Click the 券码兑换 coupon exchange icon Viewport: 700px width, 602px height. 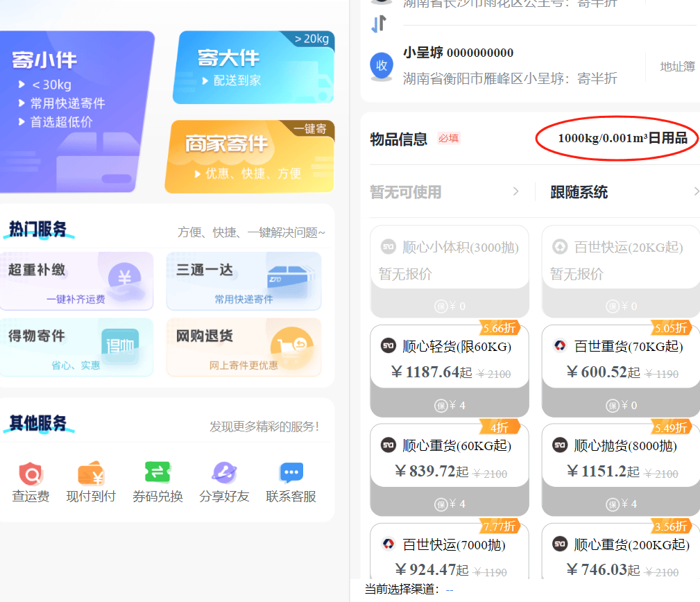click(x=157, y=473)
